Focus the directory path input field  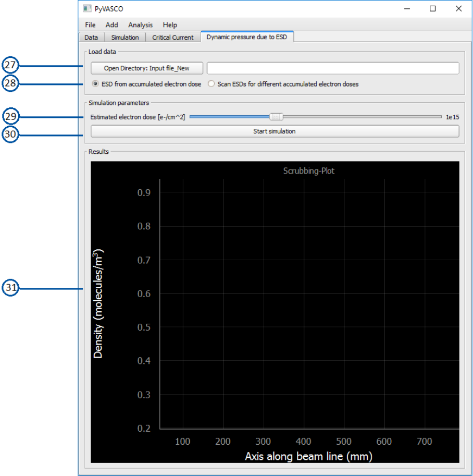(333, 68)
